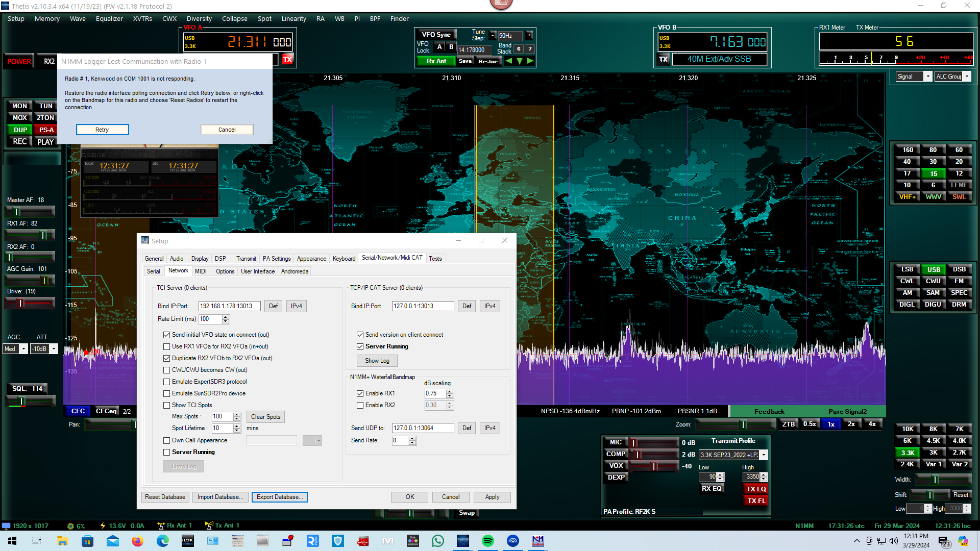980x551 pixels.
Task: Click the Export Database button
Action: [x=280, y=497]
